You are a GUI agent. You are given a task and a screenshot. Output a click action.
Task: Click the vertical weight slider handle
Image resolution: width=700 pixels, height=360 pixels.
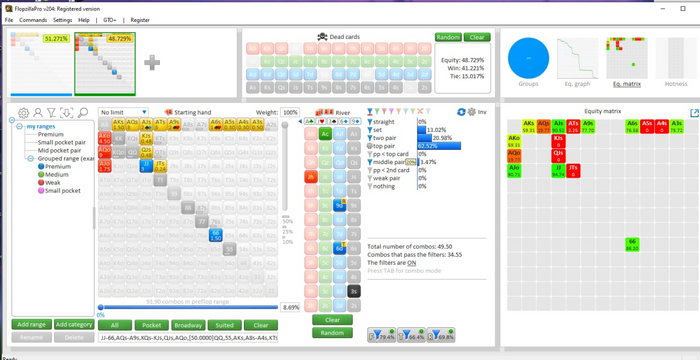coord(284,126)
